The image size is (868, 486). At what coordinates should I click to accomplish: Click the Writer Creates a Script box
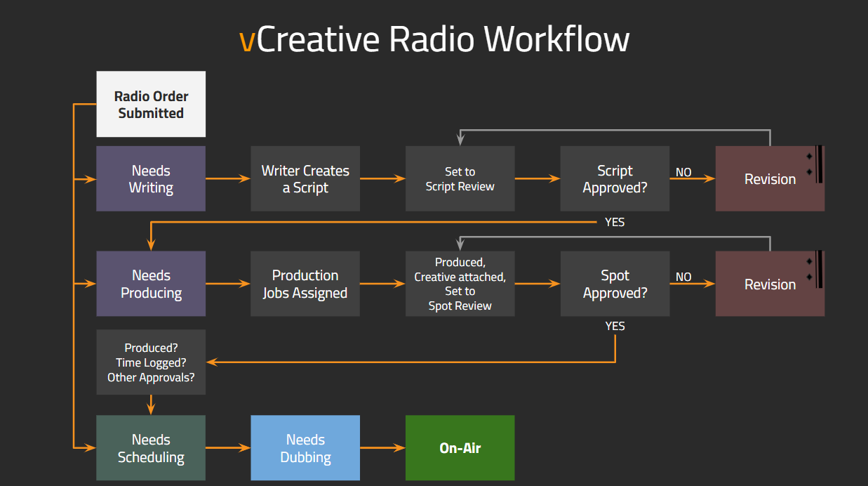(305, 178)
